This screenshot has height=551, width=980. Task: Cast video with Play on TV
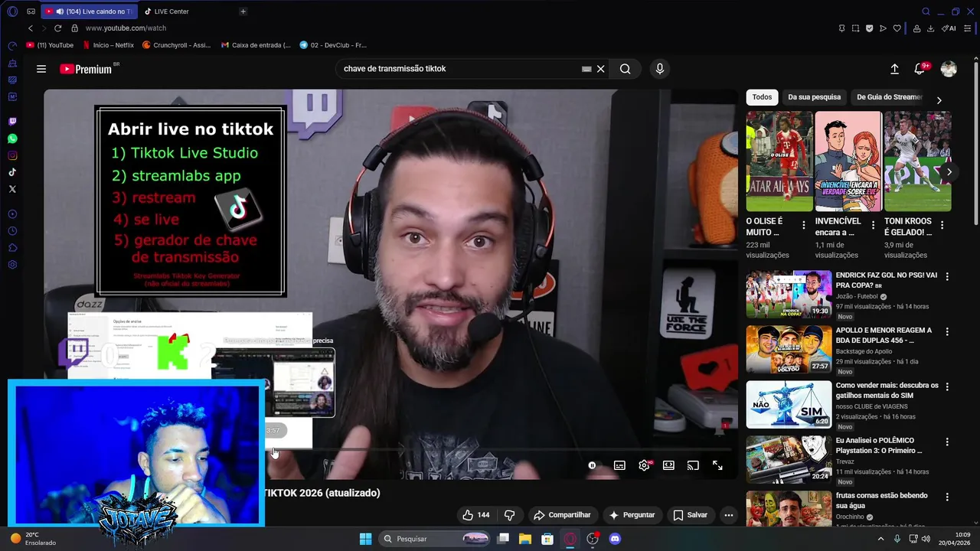click(x=693, y=465)
